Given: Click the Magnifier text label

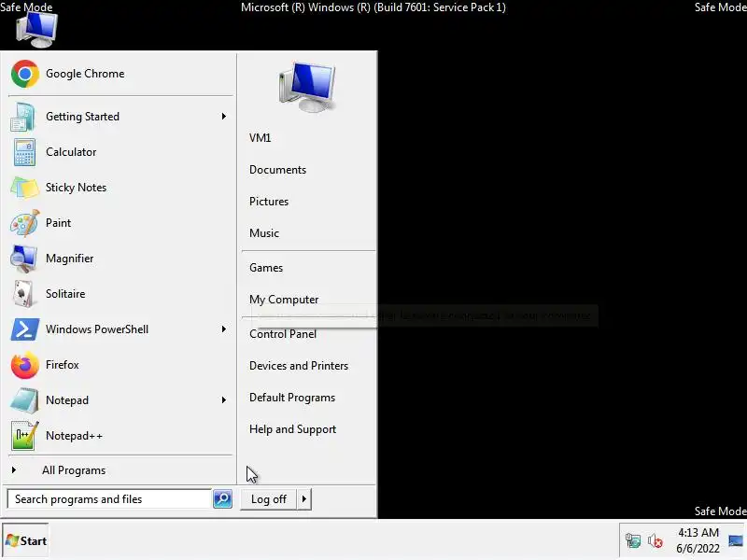Looking at the screenshot, I should click(70, 259).
